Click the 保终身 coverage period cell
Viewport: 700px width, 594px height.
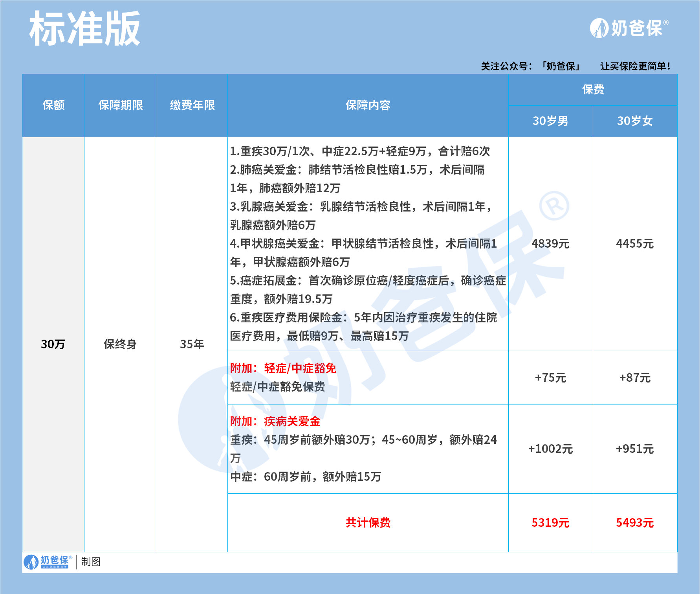coord(120,344)
